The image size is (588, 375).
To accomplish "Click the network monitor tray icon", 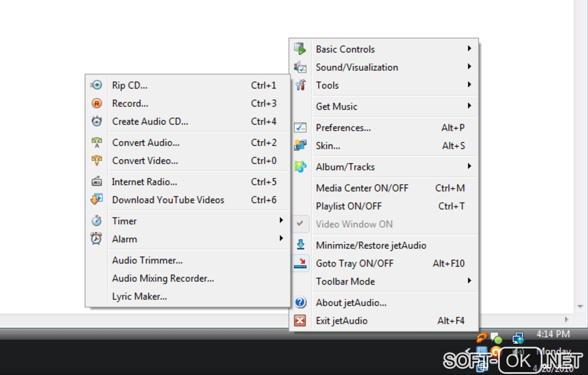I will [518, 339].
